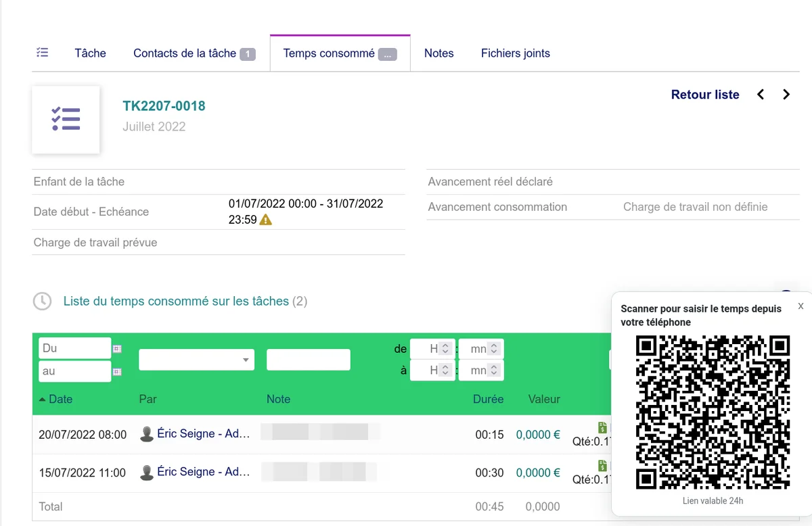
Task: Click 'Charge de travail non définie' text
Action: (x=696, y=207)
